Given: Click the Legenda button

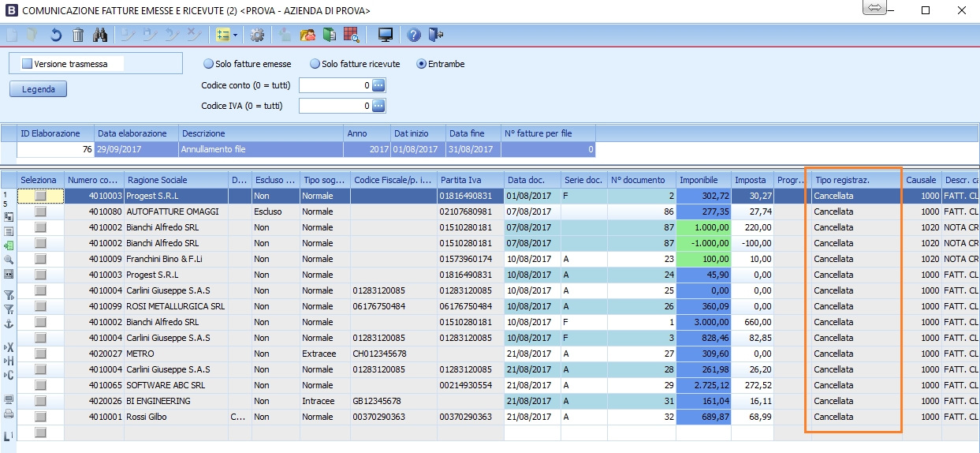Looking at the screenshot, I should pos(39,89).
